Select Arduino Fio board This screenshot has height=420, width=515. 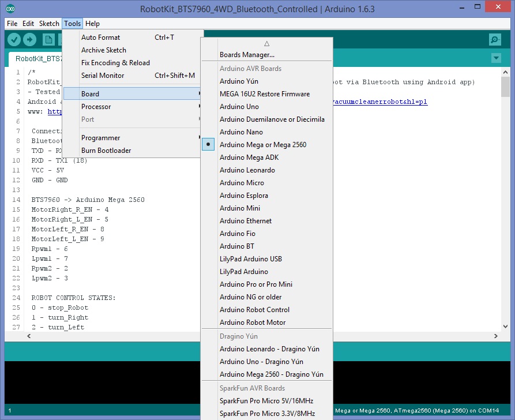pyautogui.click(x=266, y=233)
